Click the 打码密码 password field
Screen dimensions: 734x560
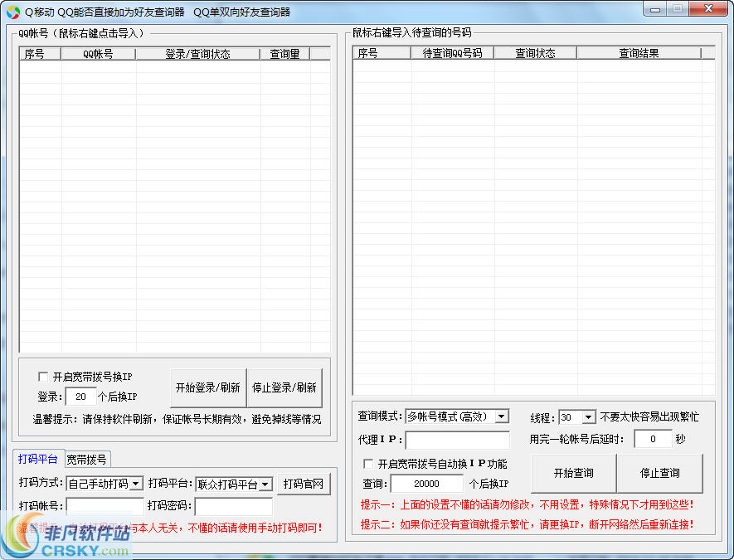233,506
